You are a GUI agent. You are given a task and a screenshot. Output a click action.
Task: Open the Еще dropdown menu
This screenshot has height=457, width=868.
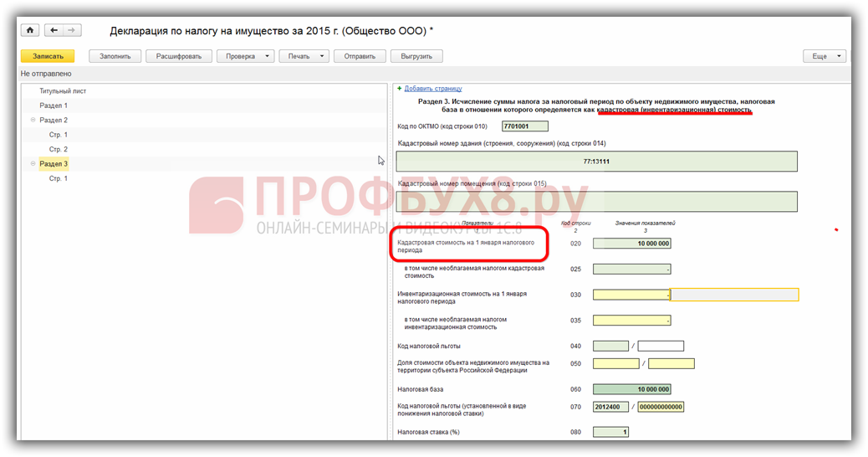[825, 56]
